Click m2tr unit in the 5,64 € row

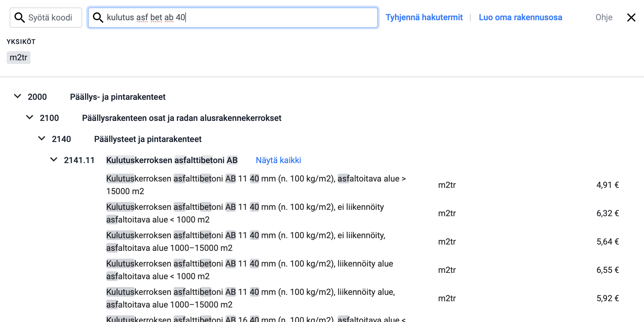[447, 241]
